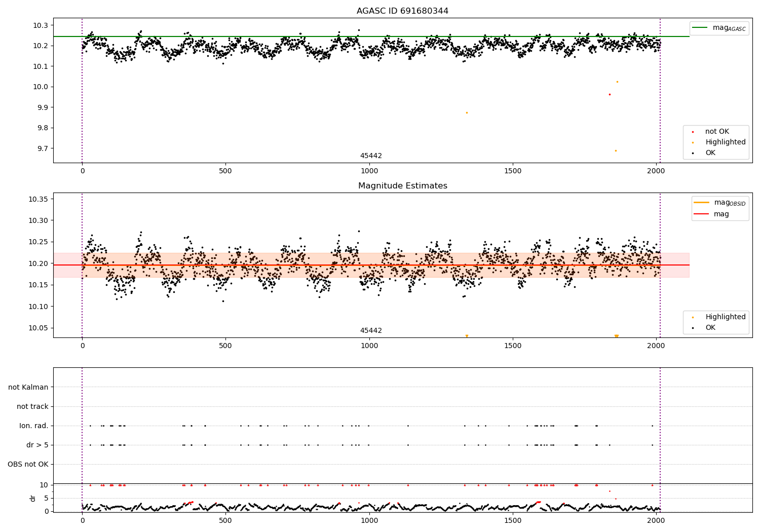Click the 1500 x-axis label in the top plot
The height and width of the screenshot is (532, 760).
(x=513, y=171)
